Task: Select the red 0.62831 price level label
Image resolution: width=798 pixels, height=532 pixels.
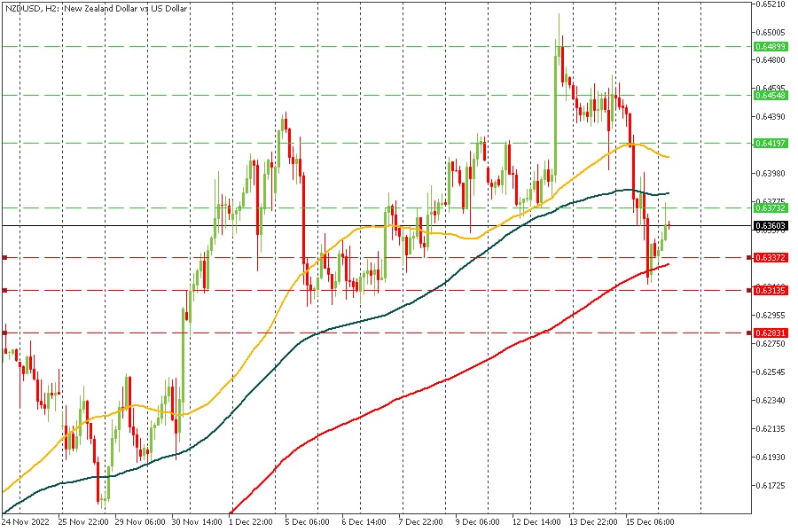Action: pos(770,333)
